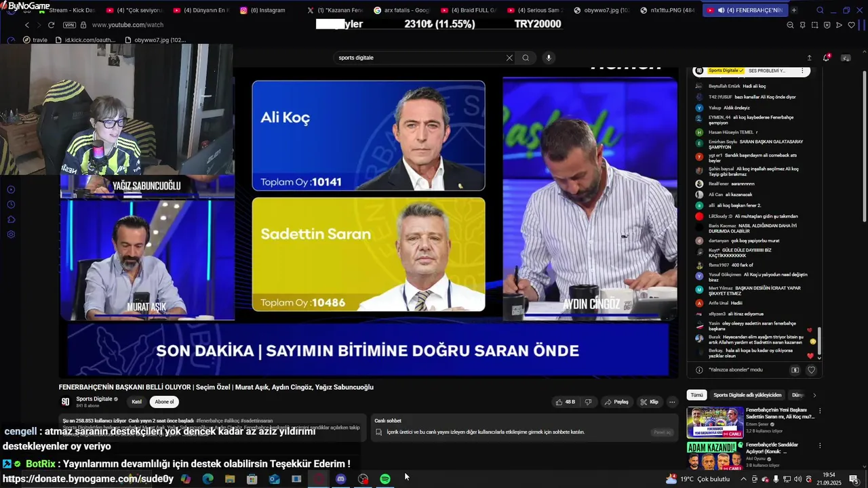The image size is (868, 488).
Task: Open a new browser tab with plus
Action: tap(794, 10)
